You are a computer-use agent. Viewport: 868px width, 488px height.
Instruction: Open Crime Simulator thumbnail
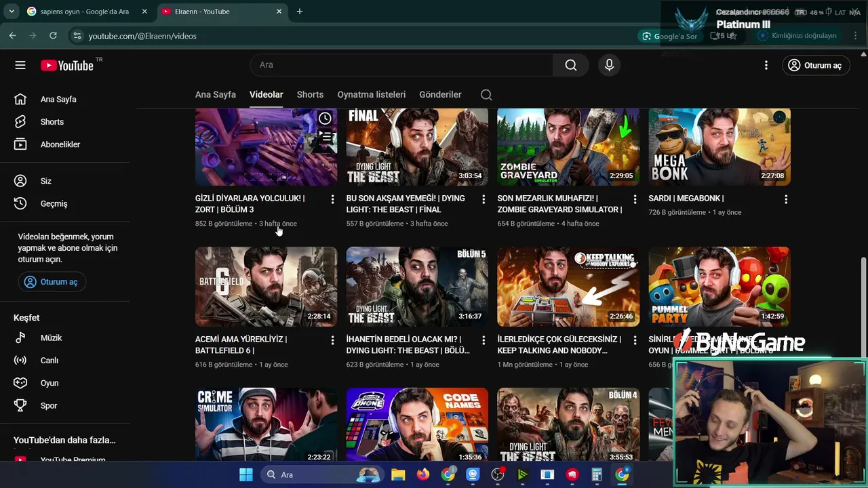pos(266,424)
